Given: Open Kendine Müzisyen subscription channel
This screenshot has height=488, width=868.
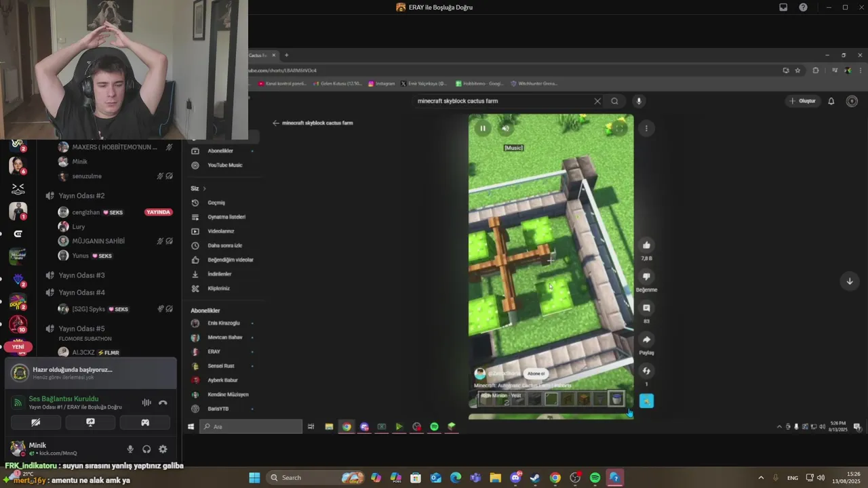Looking at the screenshot, I should tap(228, 394).
